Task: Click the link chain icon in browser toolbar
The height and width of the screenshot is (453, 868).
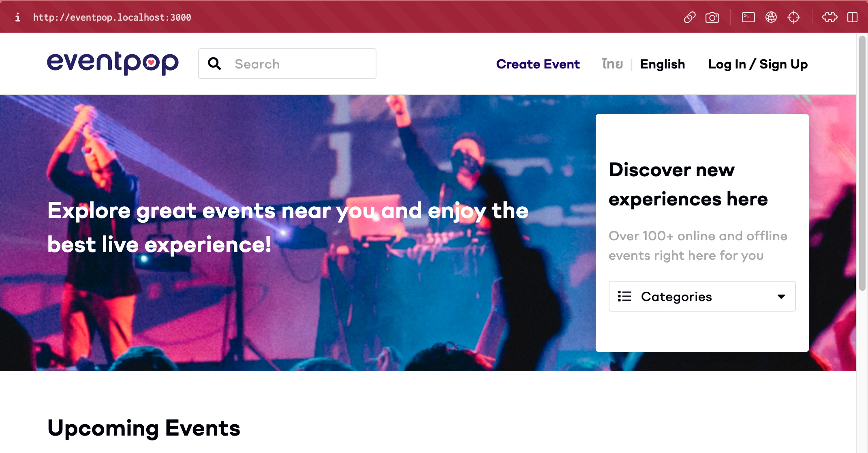Action: (x=690, y=17)
